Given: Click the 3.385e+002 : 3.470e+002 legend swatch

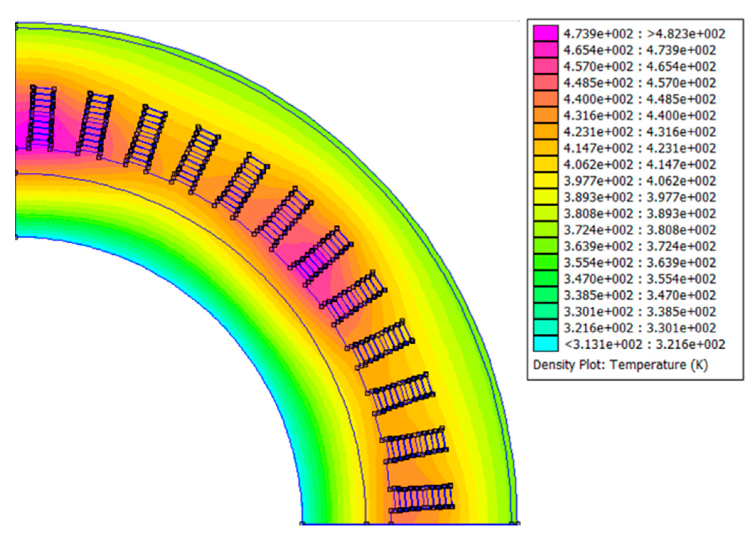Looking at the screenshot, I should pos(545,295).
